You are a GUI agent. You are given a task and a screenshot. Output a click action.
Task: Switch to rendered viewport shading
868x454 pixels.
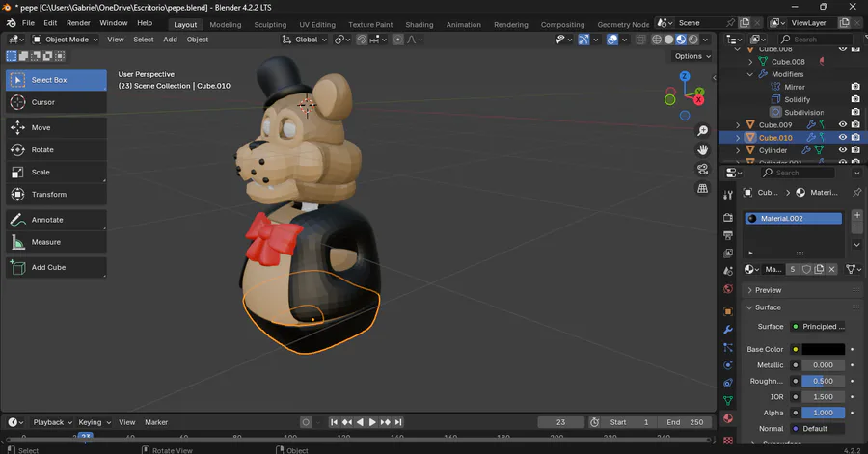693,40
